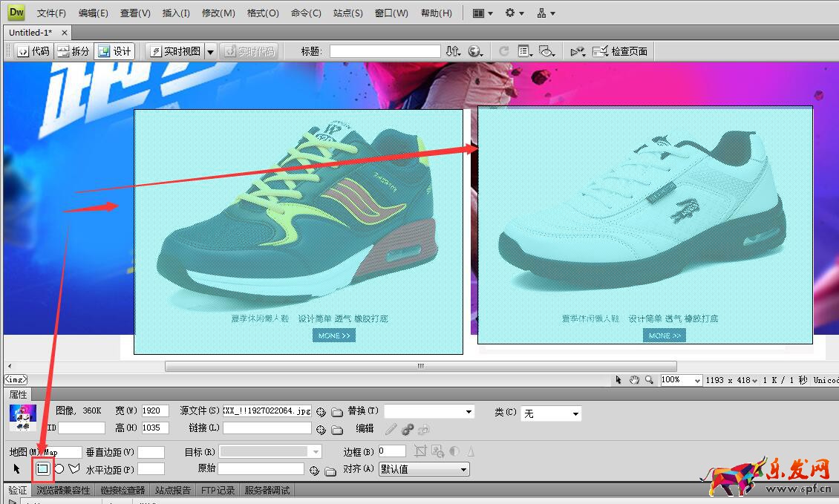This screenshot has height=504, width=839.
Task: Select the polygon hotspot tool
Action: coord(74,469)
